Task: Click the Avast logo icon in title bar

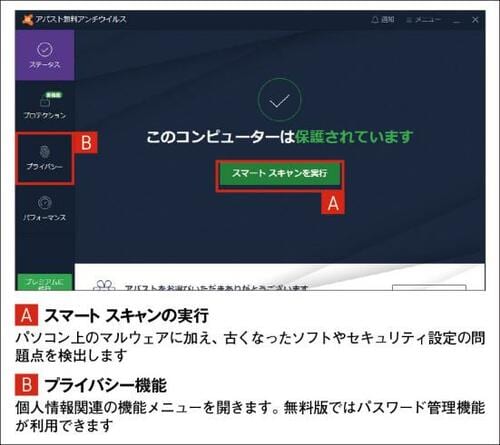Action: [x=27, y=20]
